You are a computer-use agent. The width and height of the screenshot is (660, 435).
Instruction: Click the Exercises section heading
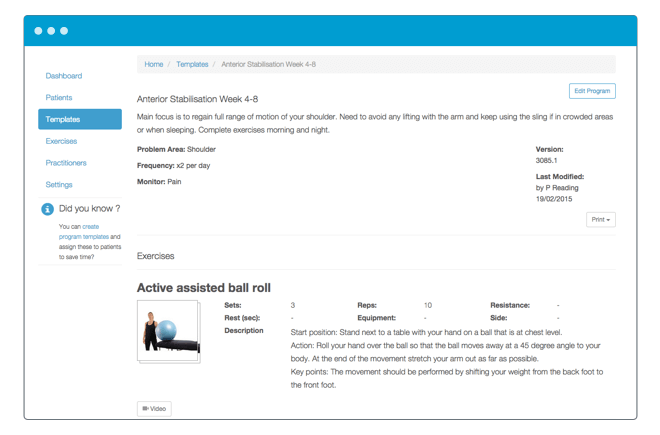click(x=155, y=256)
